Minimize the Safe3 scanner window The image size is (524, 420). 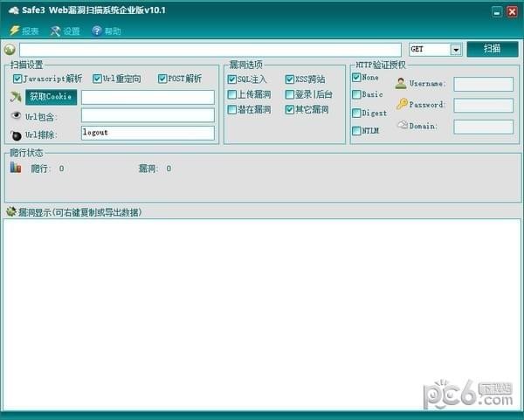point(497,12)
